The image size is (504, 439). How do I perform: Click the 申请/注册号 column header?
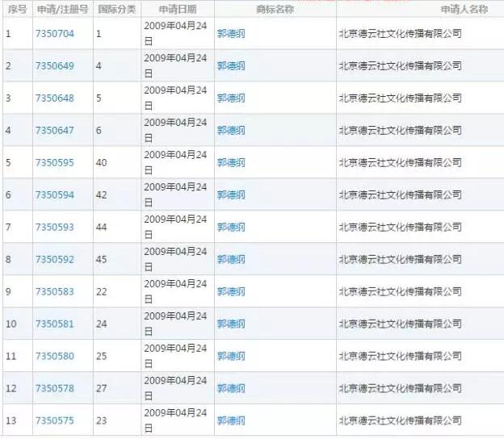coord(62,9)
